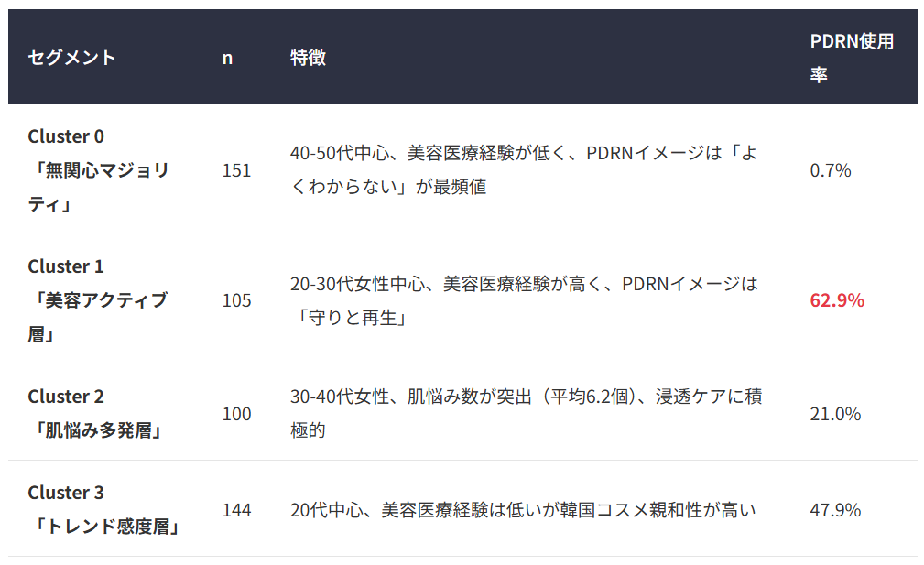The height and width of the screenshot is (565, 924).
Task: Click the 21.0% usage rate cell
Action: 835,414
